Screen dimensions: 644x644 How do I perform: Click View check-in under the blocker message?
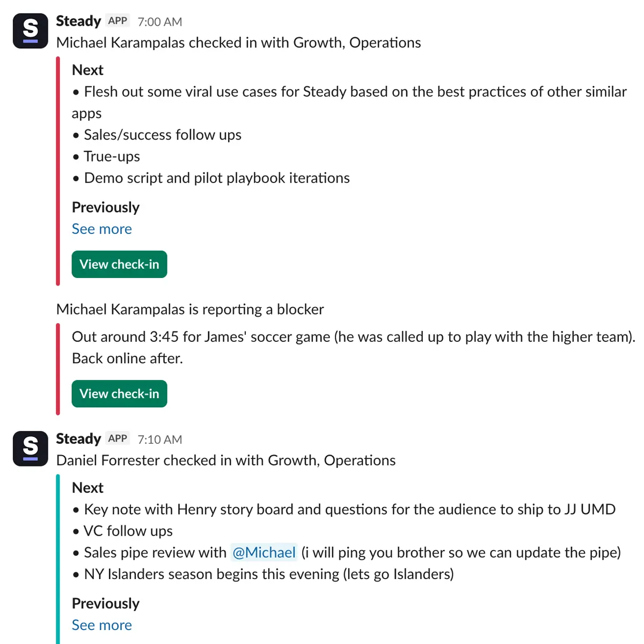click(x=119, y=393)
